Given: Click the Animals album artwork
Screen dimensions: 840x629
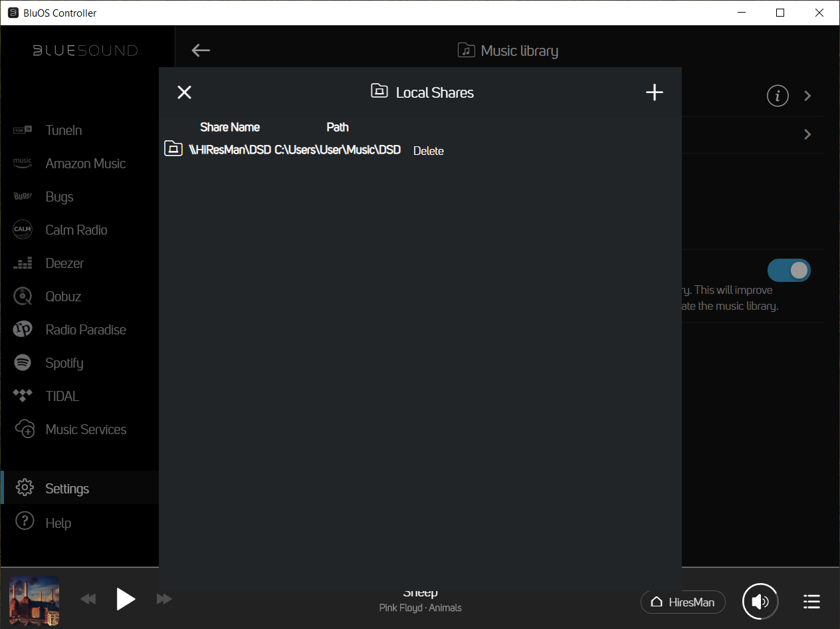Looking at the screenshot, I should point(35,600).
